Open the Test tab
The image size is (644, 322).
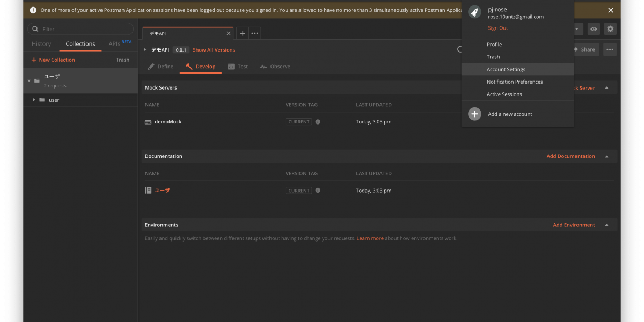(238, 67)
